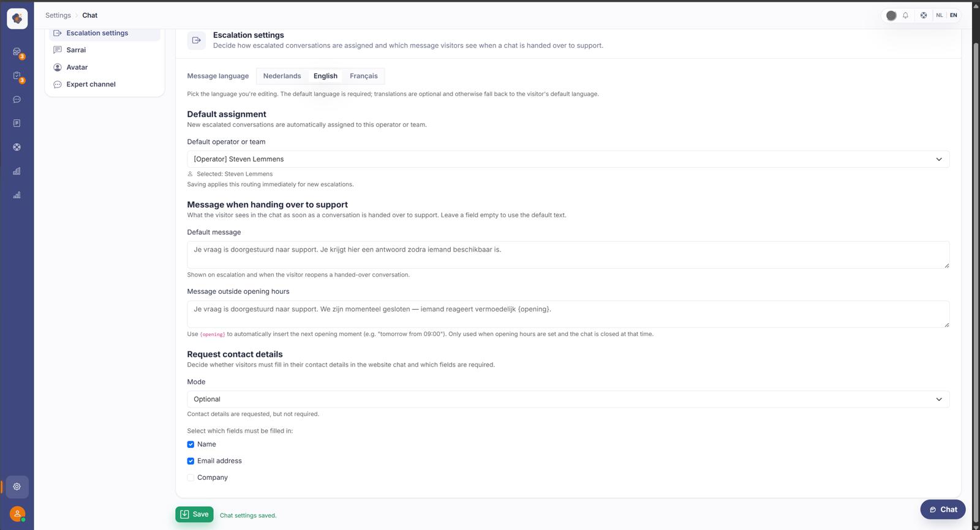Expand the Mode dropdown set to Optional
Viewport: 980px width, 530px height.
click(568, 399)
